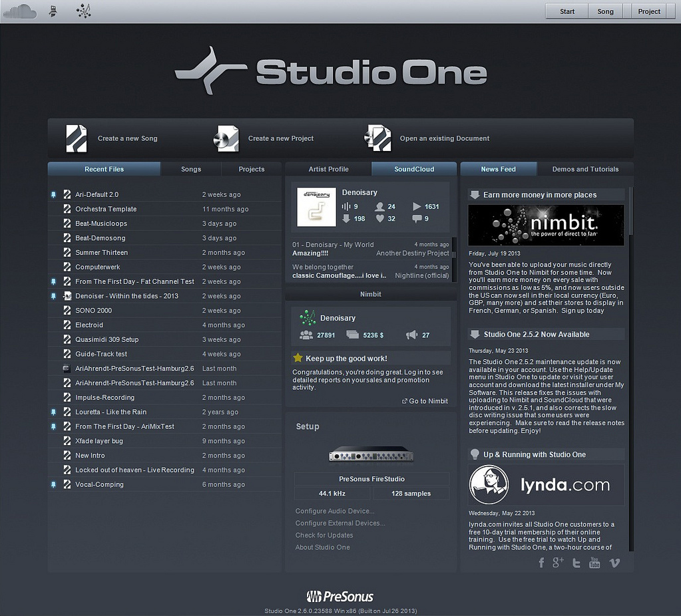Click the SoundCloud comments list scrollbar
This screenshot has width=681, height=616.
pyautogui.click(x=454, y=259)
